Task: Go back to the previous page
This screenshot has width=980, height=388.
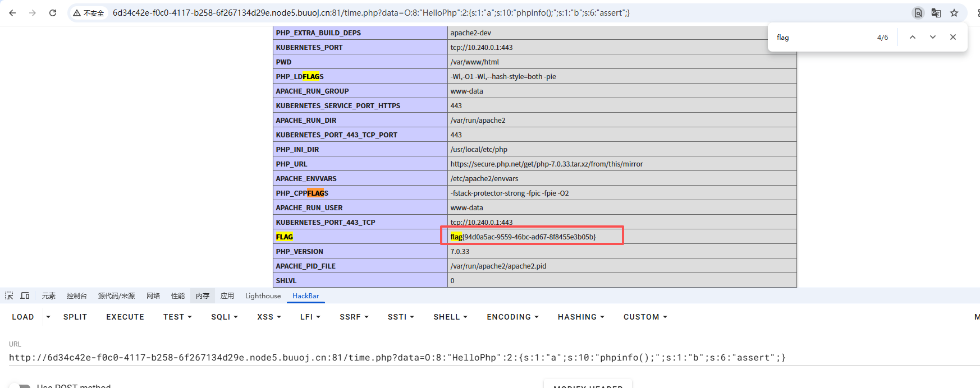Action: [12, 13]
